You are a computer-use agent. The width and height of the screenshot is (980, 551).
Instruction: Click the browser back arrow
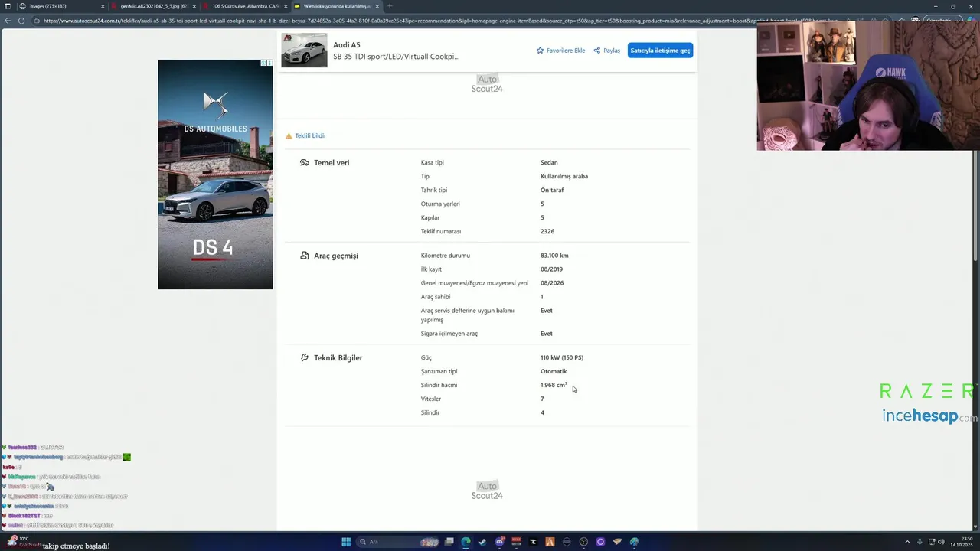point(8,21)
